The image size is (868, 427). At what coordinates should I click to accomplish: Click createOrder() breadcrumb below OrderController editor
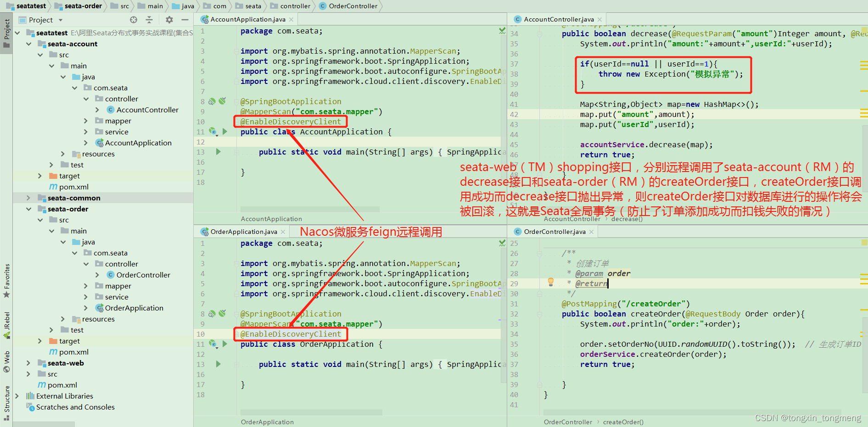click(623, 422)
